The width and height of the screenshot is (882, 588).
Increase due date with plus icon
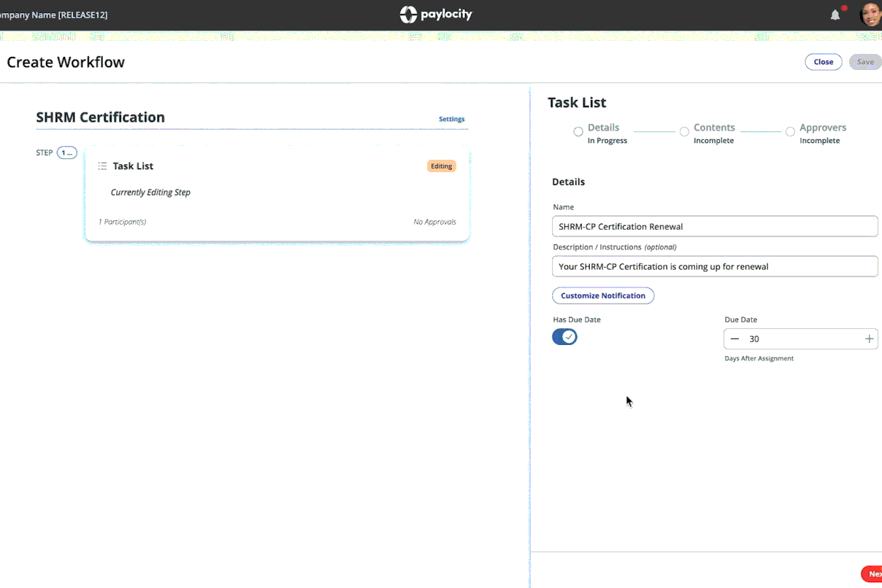tap(869, 339)
